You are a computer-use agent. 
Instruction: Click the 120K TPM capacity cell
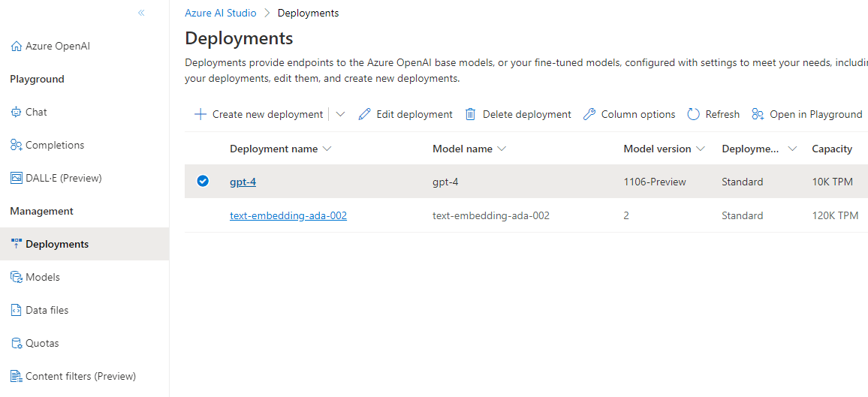[835, 215]
